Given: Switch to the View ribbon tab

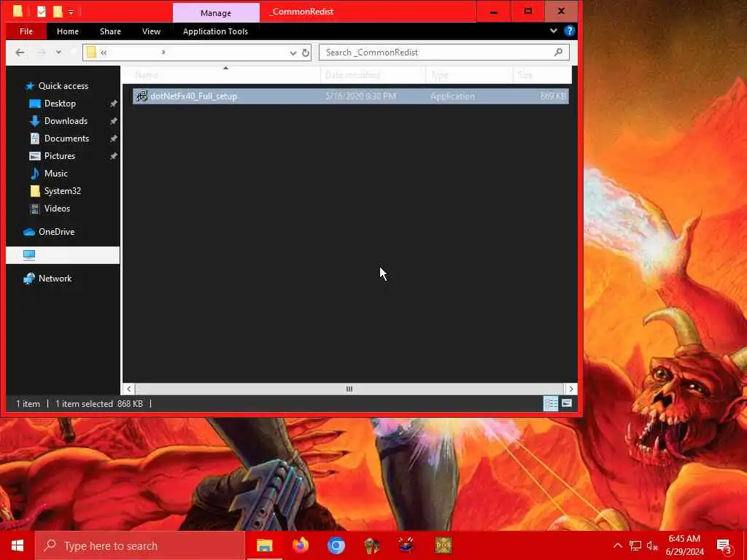Looking at the screenshot, I should pos(151,31).
